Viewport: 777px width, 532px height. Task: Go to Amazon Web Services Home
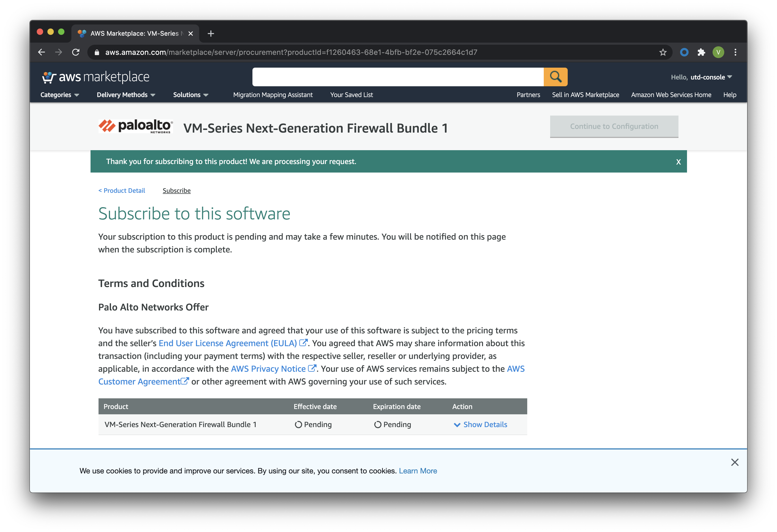point(671,95)
